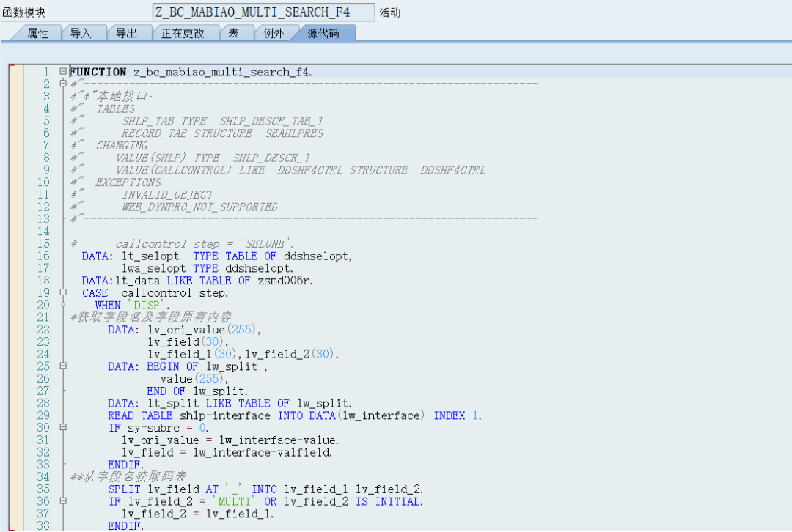Click the 'MULTI' string on line 36

click(233, 501)
